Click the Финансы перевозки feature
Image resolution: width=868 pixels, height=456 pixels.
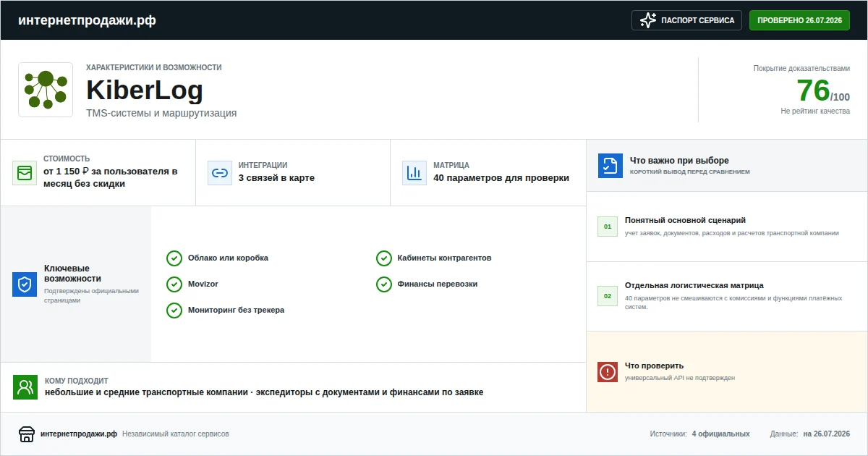[438, 284]
